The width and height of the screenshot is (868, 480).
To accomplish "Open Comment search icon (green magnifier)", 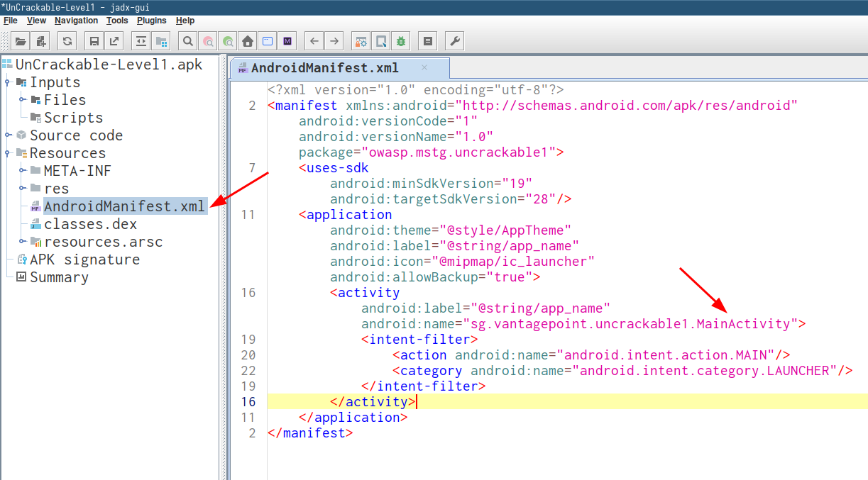I will 228,40.
